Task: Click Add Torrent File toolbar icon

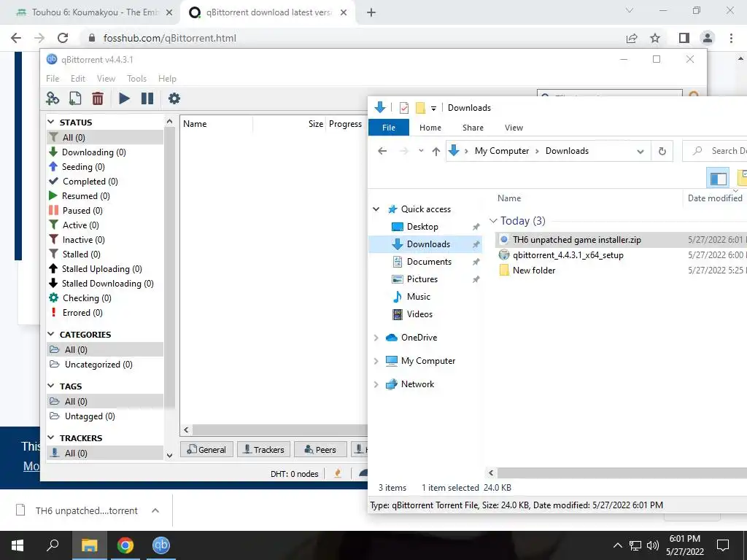Action: (75, 98)
